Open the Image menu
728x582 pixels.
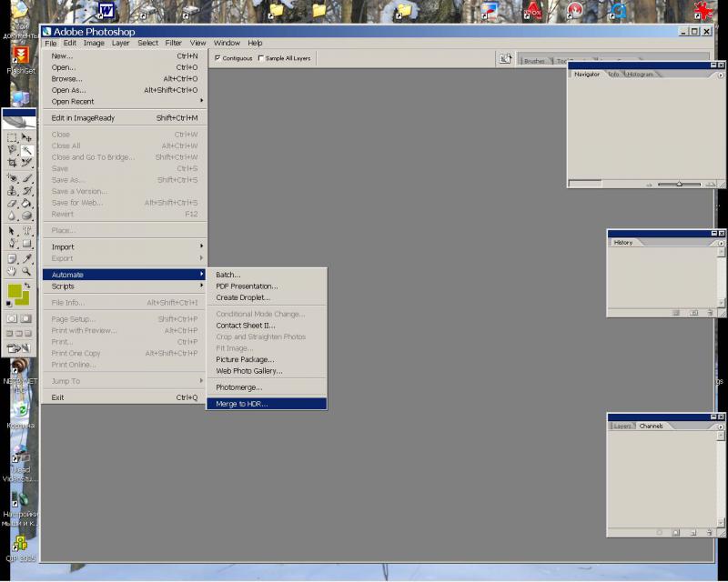(94, 43)
